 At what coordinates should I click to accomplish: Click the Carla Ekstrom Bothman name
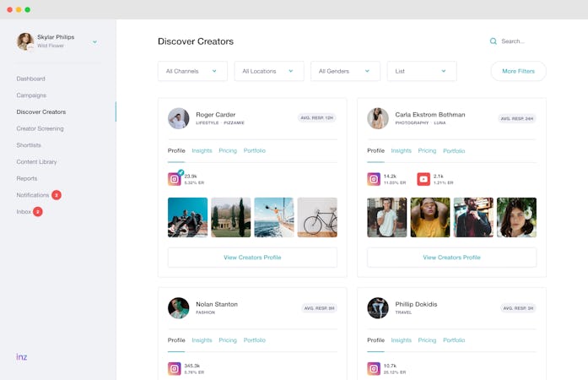(430, 115)
